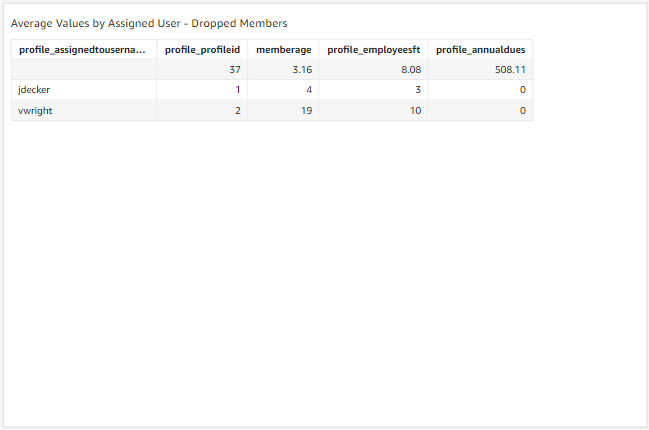Image resolution: width=649 pixels, height=430 pixels.
Task: Click the profile_annualdues column header
Action: [480, 50]
